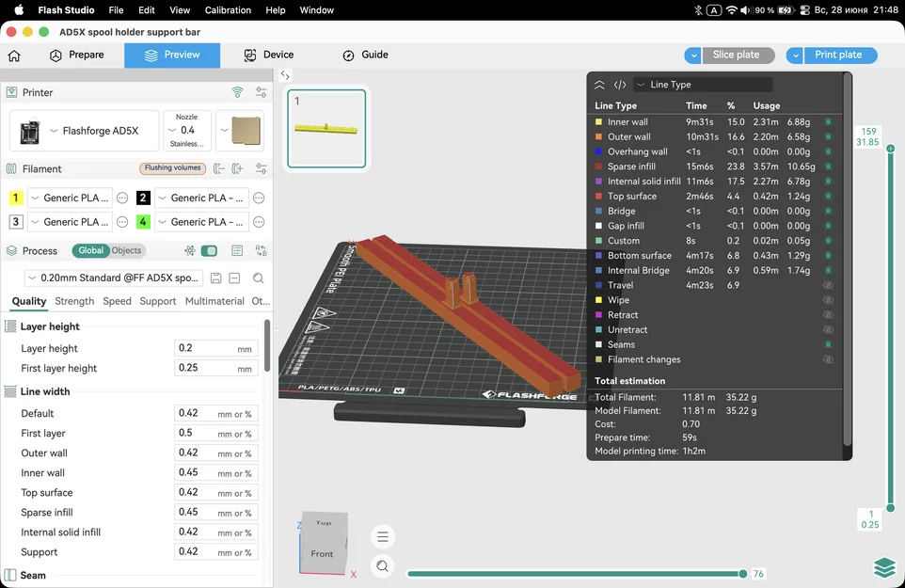Open the 0.20mm Standard preset dropdown

pos(114,278)
